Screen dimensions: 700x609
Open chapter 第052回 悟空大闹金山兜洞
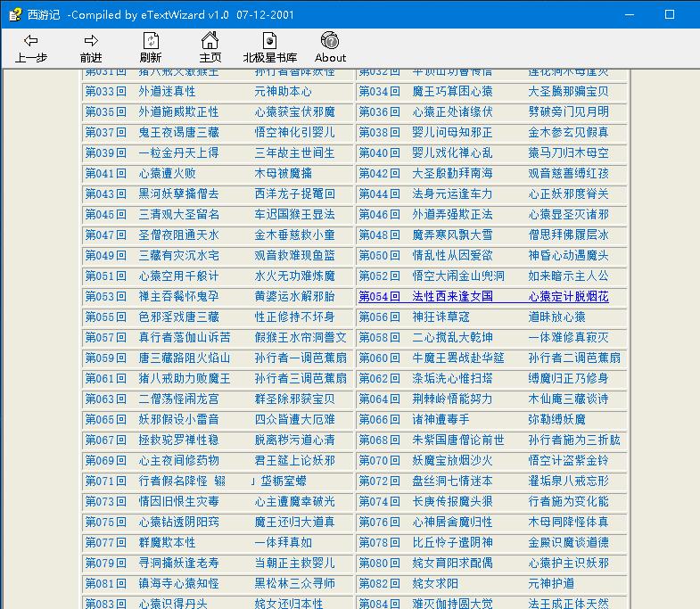click(483, 276)
